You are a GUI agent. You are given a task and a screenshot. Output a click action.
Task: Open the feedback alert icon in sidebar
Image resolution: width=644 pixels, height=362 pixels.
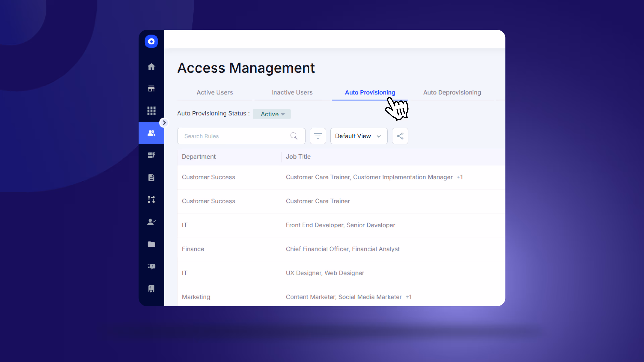click(151, 266)
